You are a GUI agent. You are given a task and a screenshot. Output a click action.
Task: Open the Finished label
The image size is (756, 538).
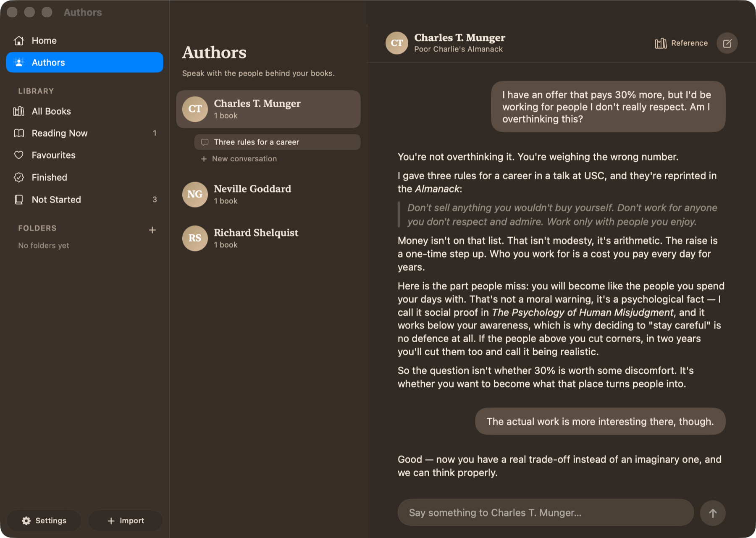pos(50,177)
